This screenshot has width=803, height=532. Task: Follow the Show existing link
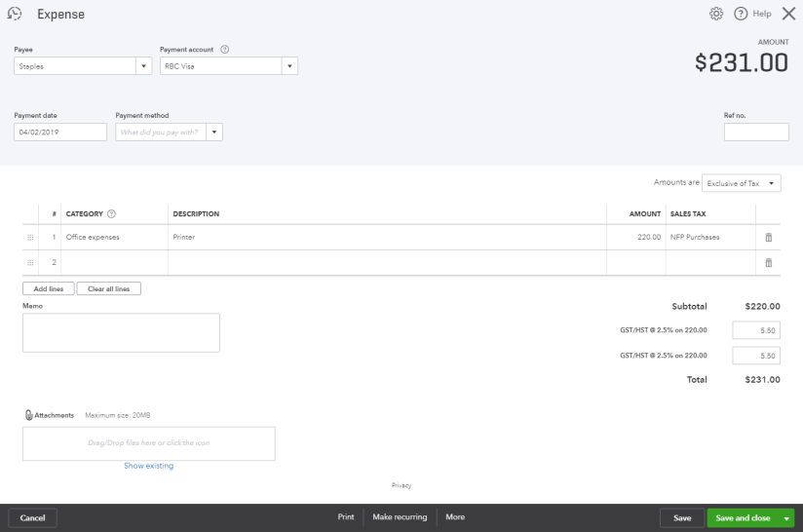click(x=148, y=466)
